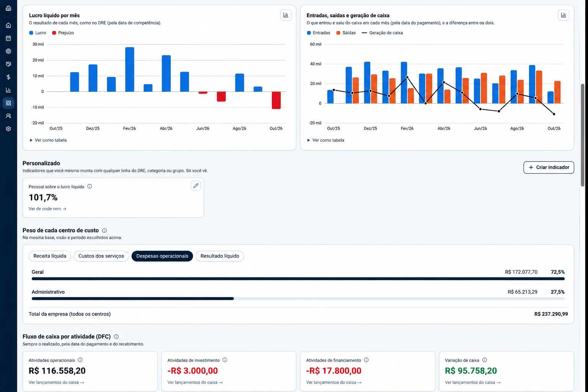
Task: Toggle the Saídas legend series
Action: (346, 33)
